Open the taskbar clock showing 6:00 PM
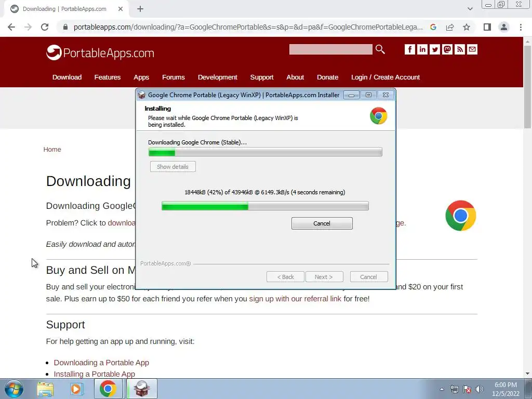The image size is (532, 399). pyautogui.click(x=506, y=389)
